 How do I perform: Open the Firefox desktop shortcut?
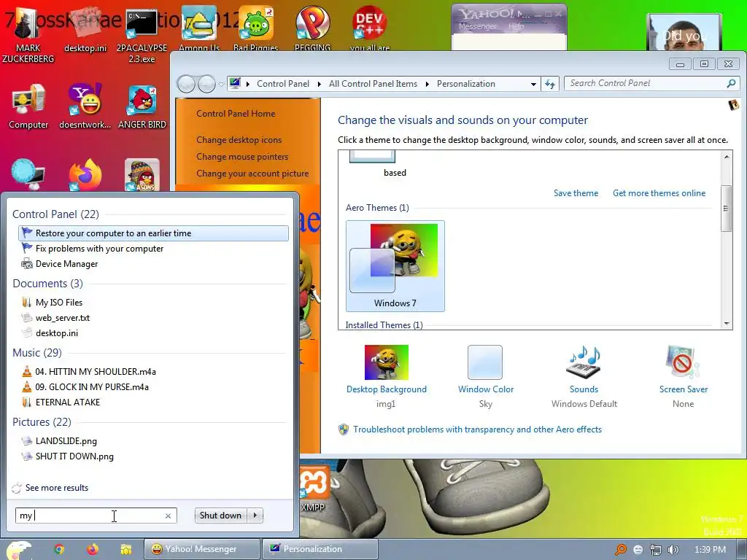(x=85, y=175)
